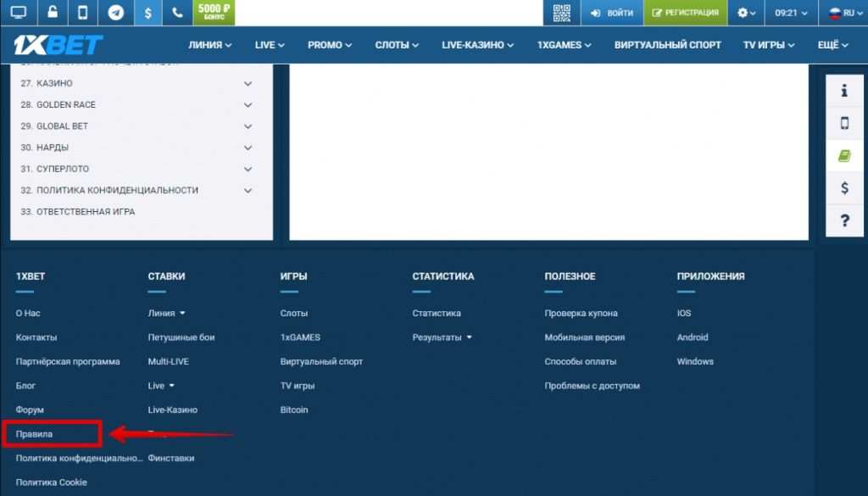Image resolution: width=868 pixels, height=496 pixels.
Task: Open the Форум footer link
Action: click(x=30, y=410)
